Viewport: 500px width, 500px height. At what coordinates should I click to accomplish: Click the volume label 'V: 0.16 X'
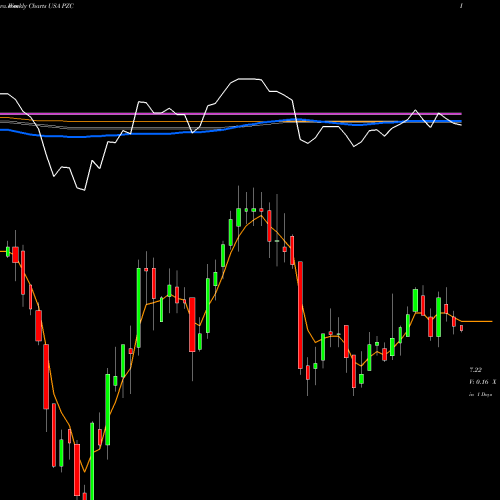483,382
